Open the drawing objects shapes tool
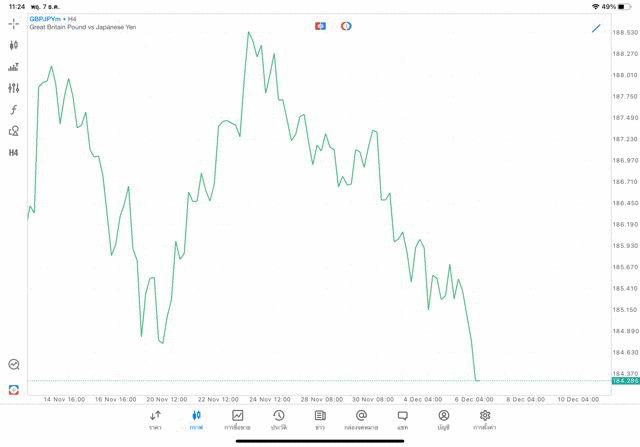640x447 pixels. [14, 131]
